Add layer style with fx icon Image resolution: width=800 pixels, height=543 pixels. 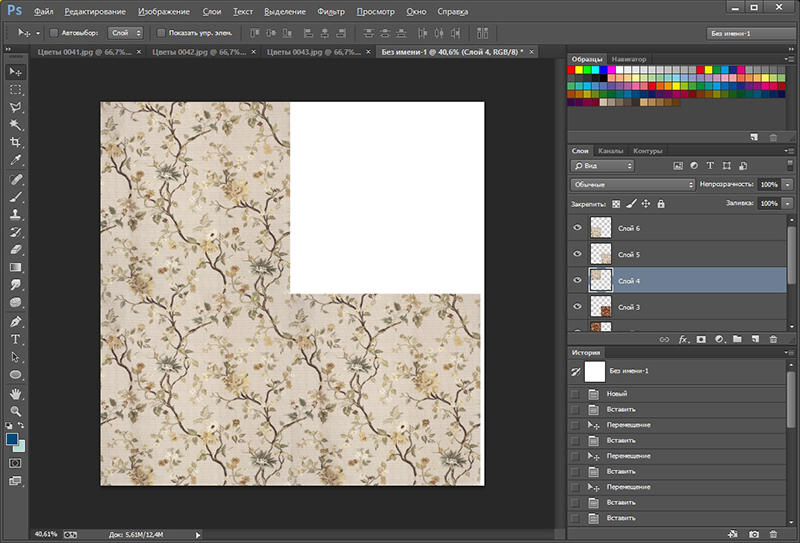[x=685, y=339]
